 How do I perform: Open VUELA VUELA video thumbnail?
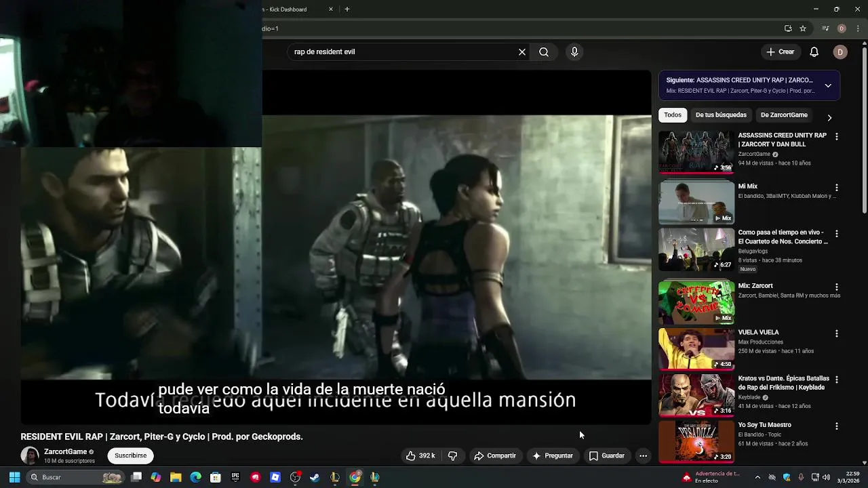(696, 349)
